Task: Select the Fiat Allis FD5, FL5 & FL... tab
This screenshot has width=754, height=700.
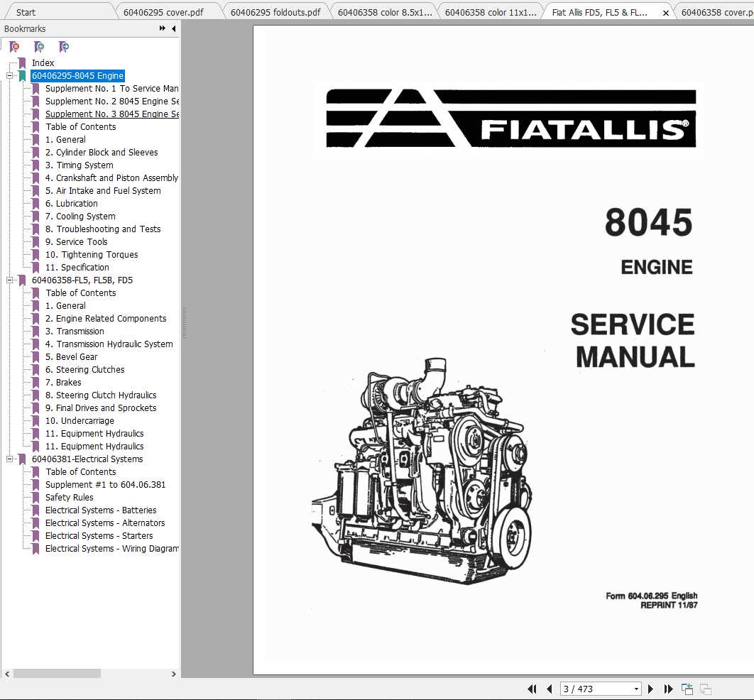Action: tap(600, 12)
